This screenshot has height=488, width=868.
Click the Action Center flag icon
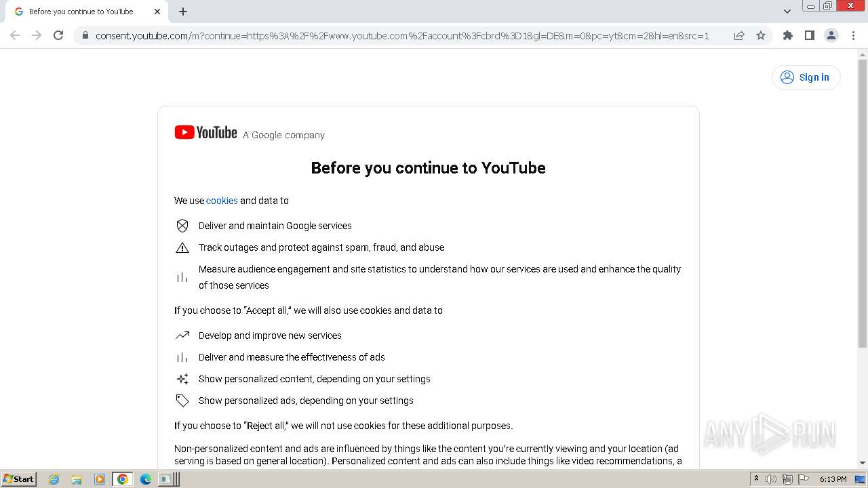point(803,479)
